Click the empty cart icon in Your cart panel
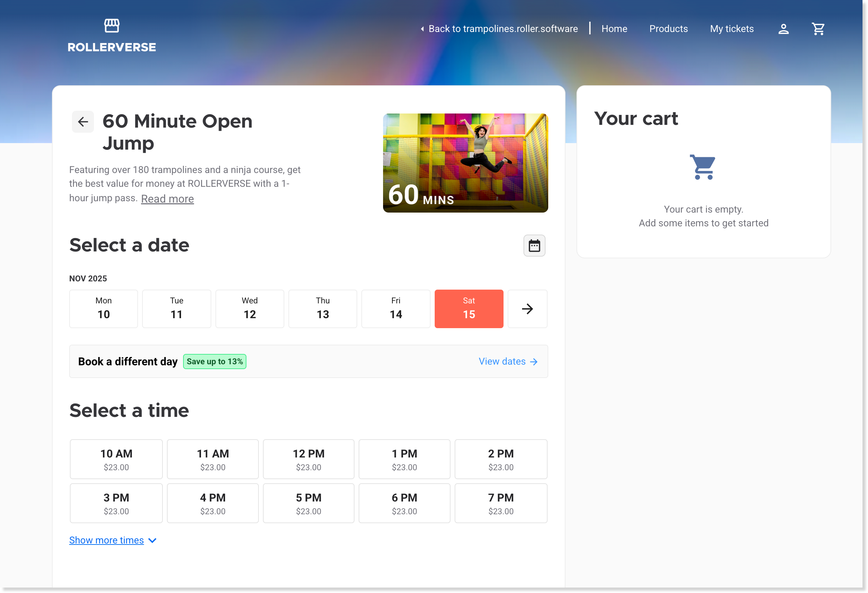This screenshot has height=593, width=868. tap(703, 167)
